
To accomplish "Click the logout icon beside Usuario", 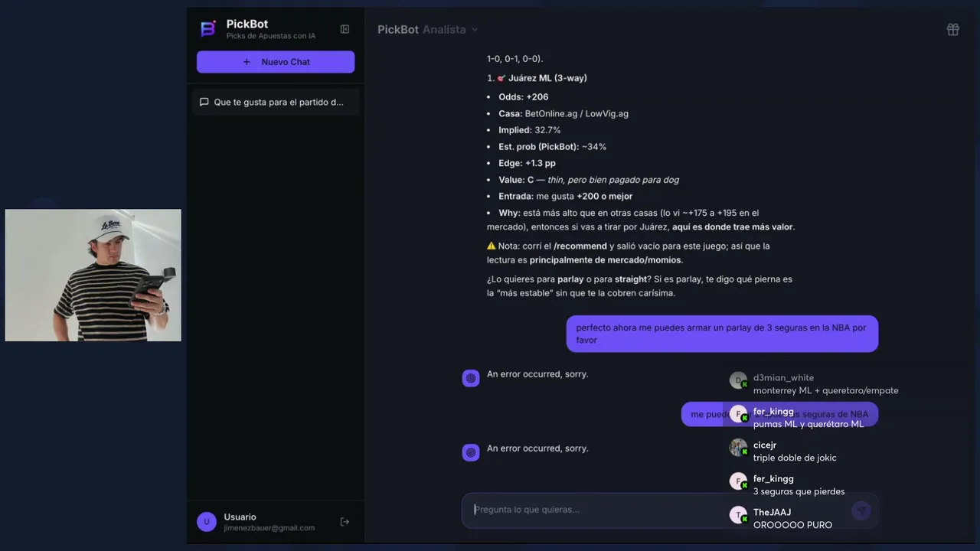I will (x=345, y=522).
